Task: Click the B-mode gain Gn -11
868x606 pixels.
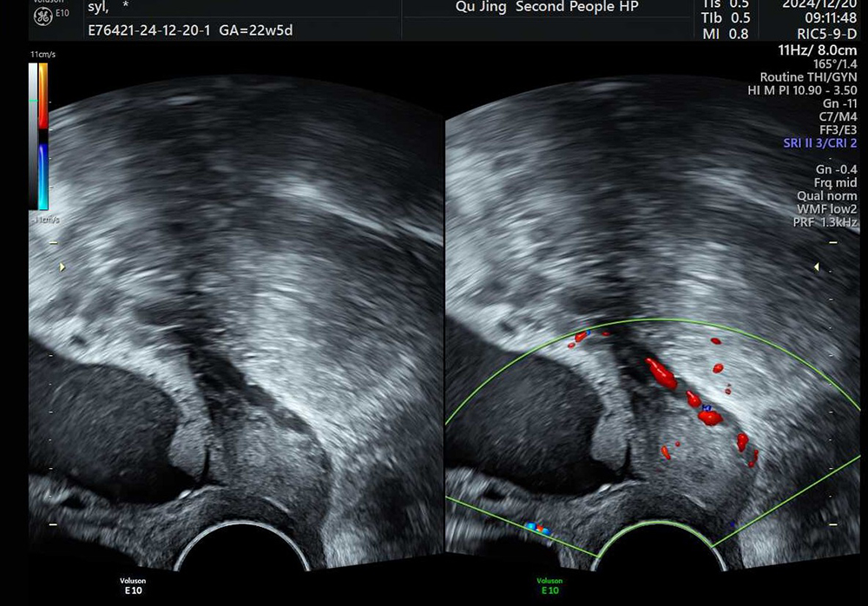Action: [839, 103]
